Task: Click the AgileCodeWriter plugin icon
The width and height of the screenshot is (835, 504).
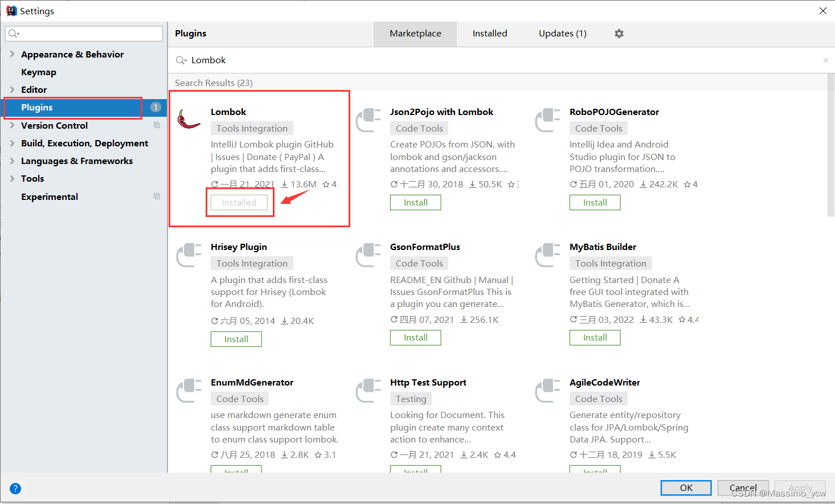Action: [x=547, y=390]
